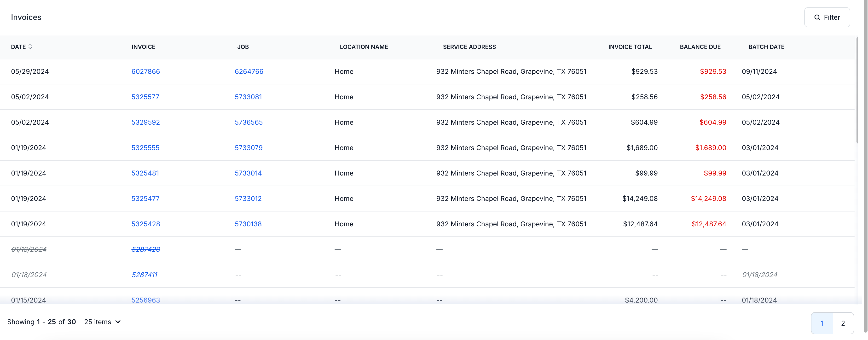Open struck-through invoice 5287420
This screenshot has width=868, height=340.
[145, 249]
